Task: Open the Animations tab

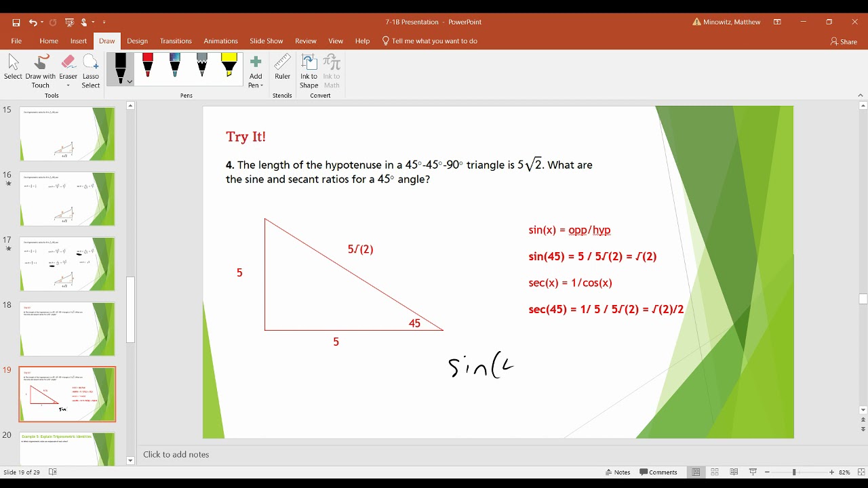Action: pyautogui.click(x=221, y=41)
